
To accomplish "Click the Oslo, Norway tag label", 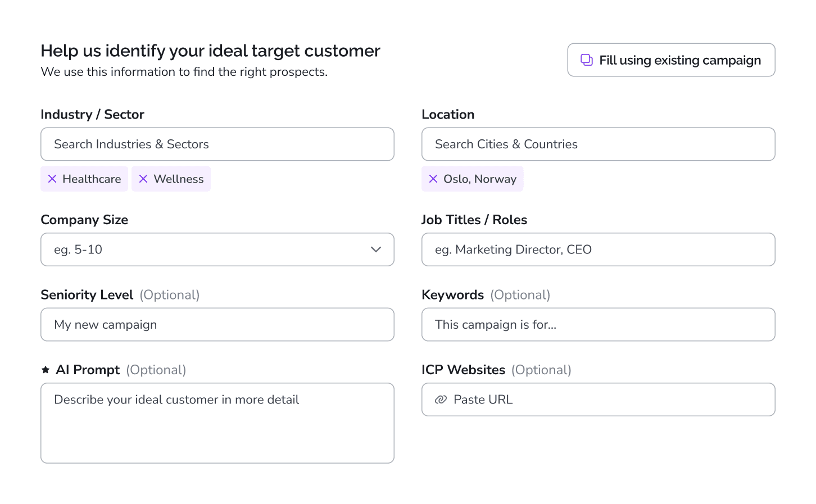I will 480,179.
